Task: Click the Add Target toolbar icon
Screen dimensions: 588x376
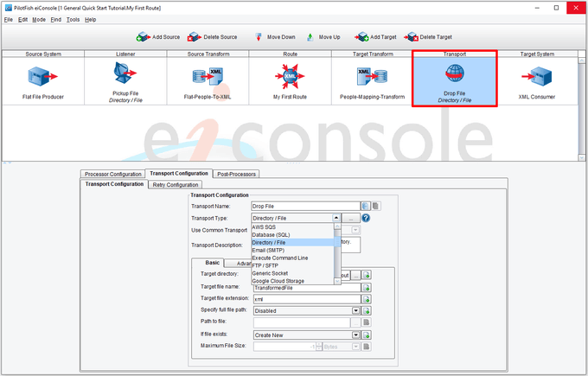Action: click(361, 37)
